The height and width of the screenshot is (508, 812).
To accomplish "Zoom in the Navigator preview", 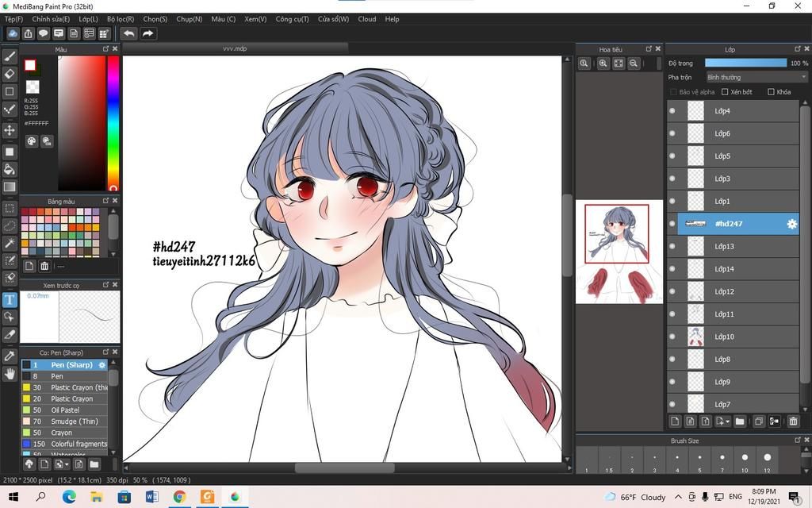I will point(603,63).
